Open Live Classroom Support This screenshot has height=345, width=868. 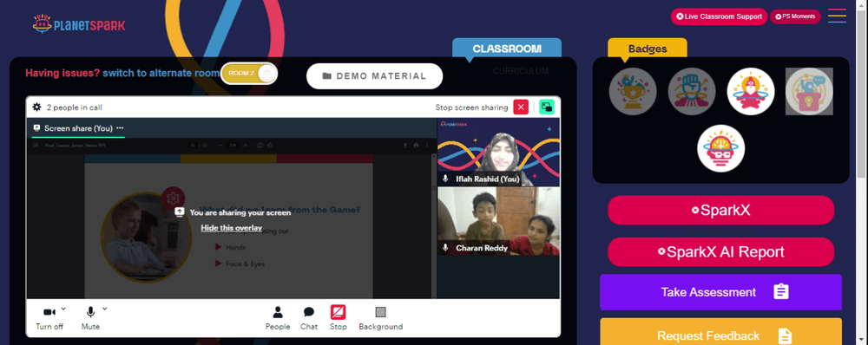pyautogui.click(x=719, y=16)
